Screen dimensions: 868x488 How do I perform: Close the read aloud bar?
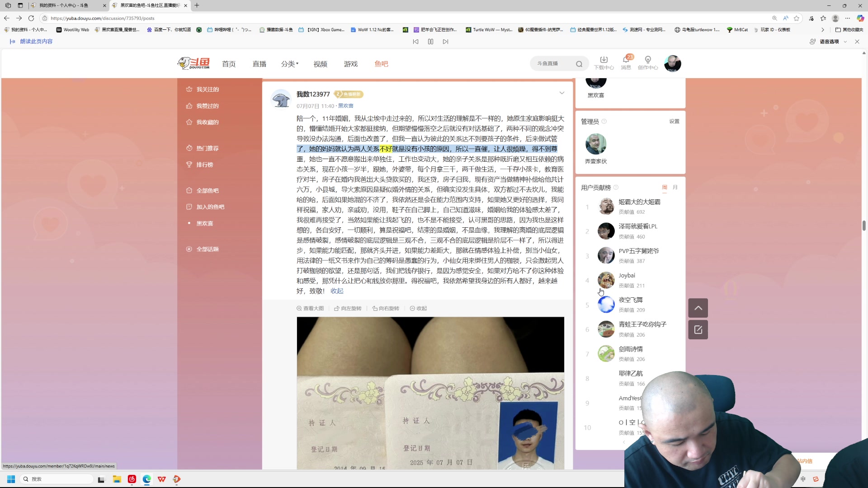click(x=857, y=42)
